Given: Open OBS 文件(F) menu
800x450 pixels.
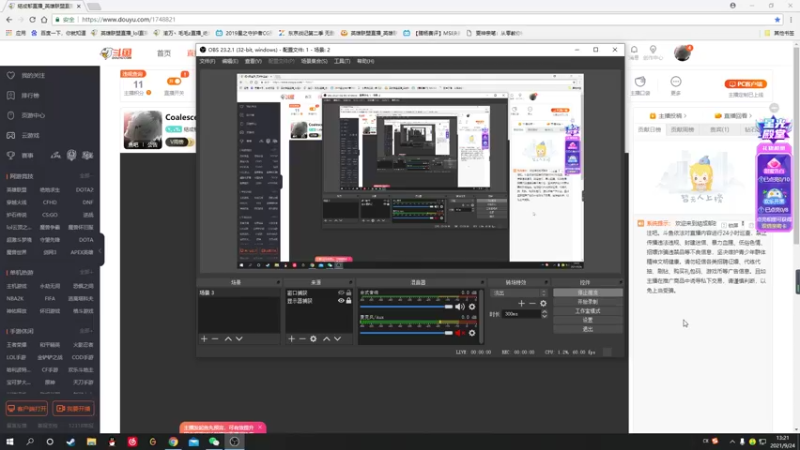Looking at the screenshot, I should (x=207, y=61).
